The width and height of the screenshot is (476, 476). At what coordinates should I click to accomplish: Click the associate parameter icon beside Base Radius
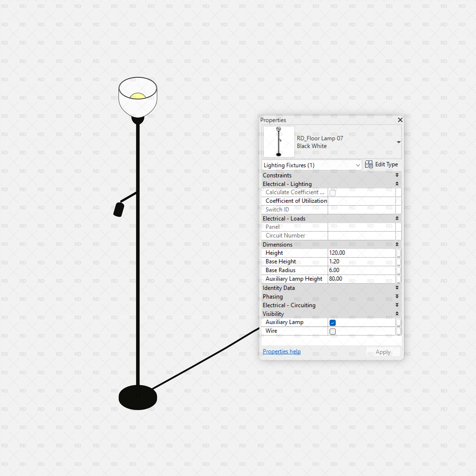(398, 270)
